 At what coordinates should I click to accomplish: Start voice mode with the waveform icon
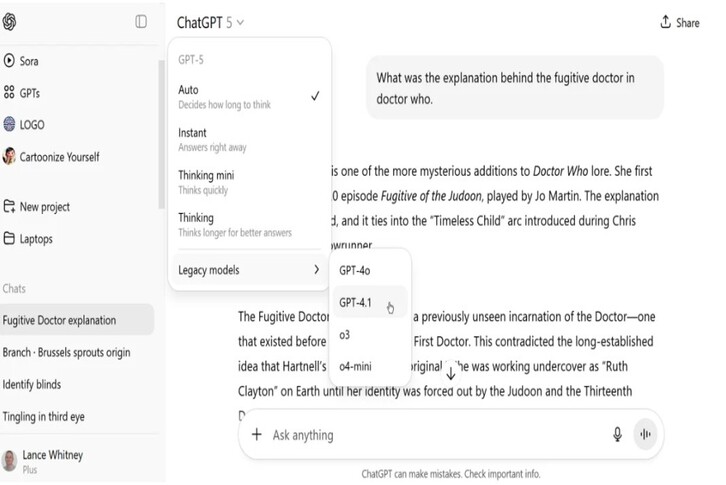pyautogui.click(x=645, y=435)
